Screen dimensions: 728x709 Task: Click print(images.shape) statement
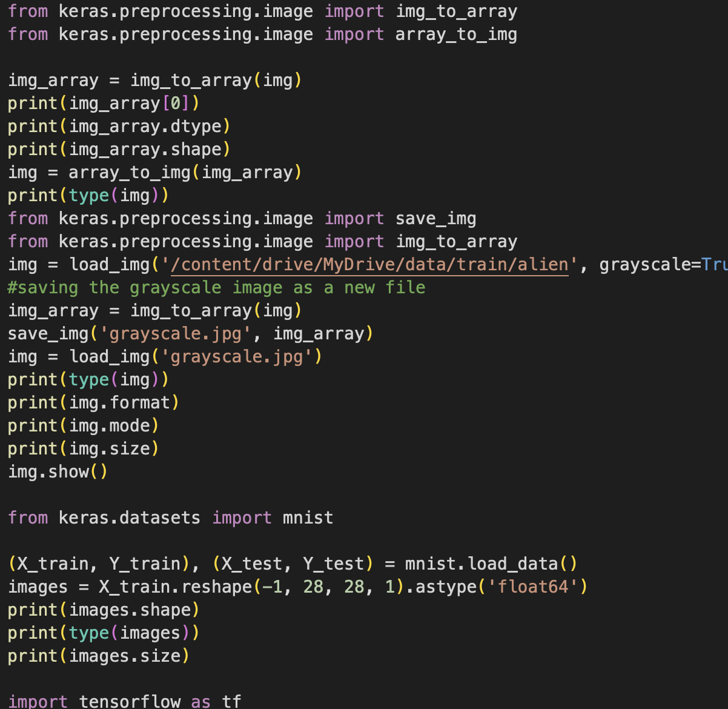point(103,610)
